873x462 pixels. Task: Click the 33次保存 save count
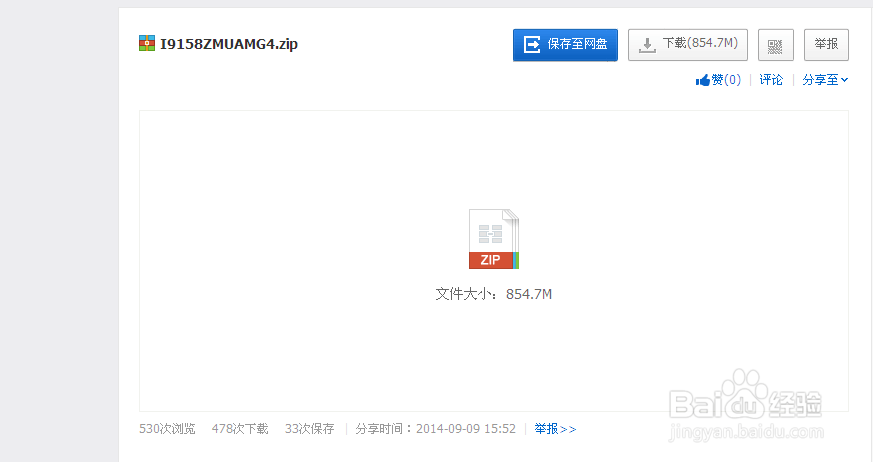(310, 429)
